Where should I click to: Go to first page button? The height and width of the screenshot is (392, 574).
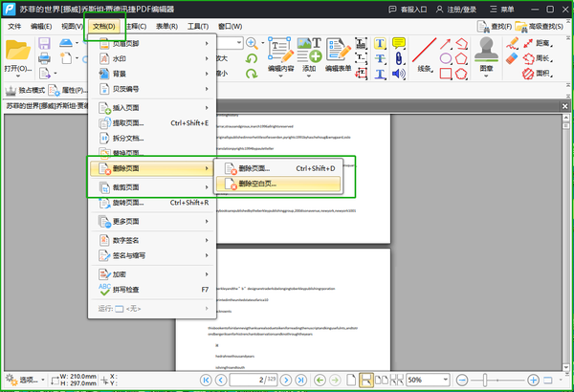coord(206,381)
